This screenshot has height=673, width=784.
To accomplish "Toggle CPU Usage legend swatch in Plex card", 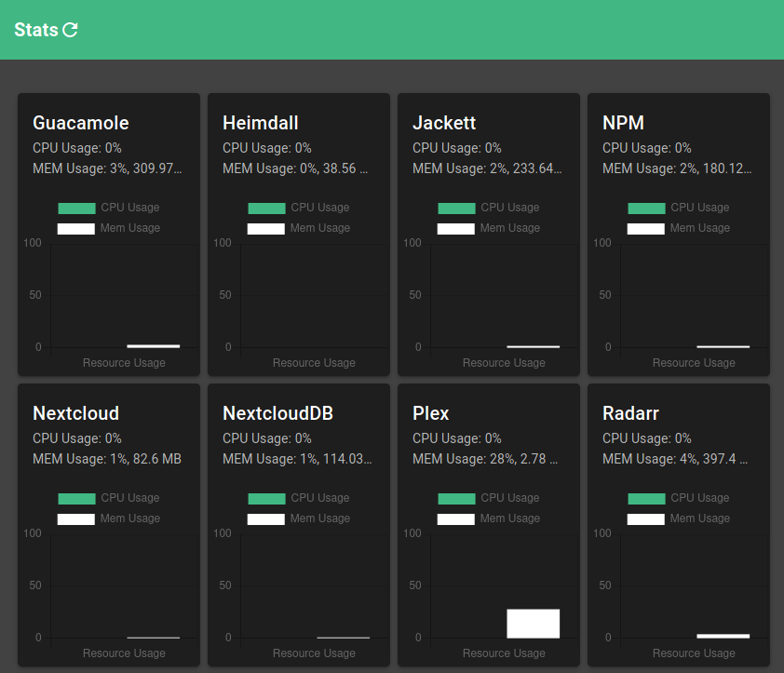I will tap(456, 499).
